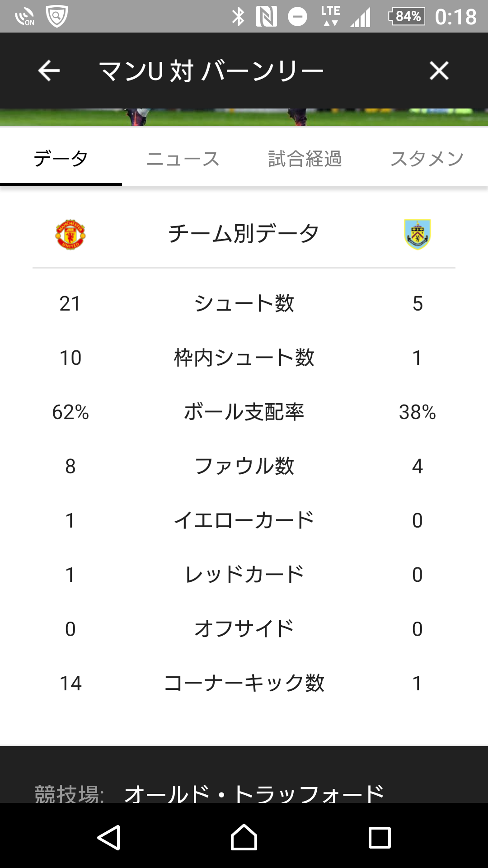Select the データ tab
Screen dimensions: 488x868
pos(61,159)
